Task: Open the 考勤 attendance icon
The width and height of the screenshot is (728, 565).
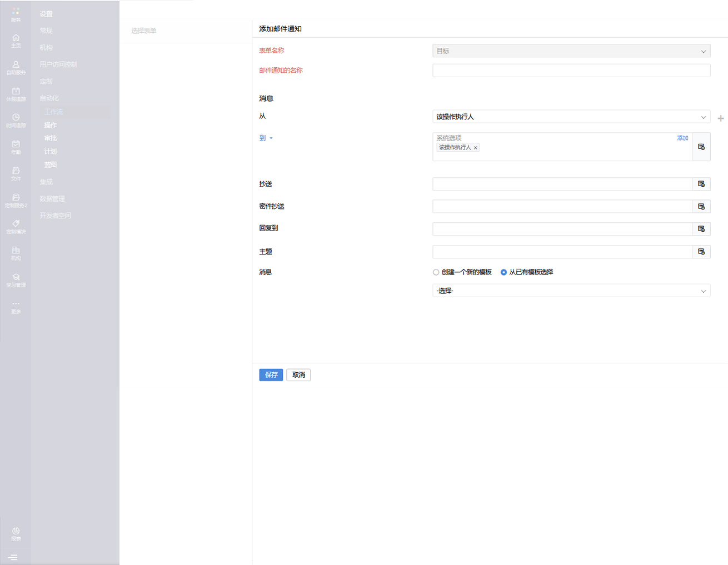Action: pos(16,147)
